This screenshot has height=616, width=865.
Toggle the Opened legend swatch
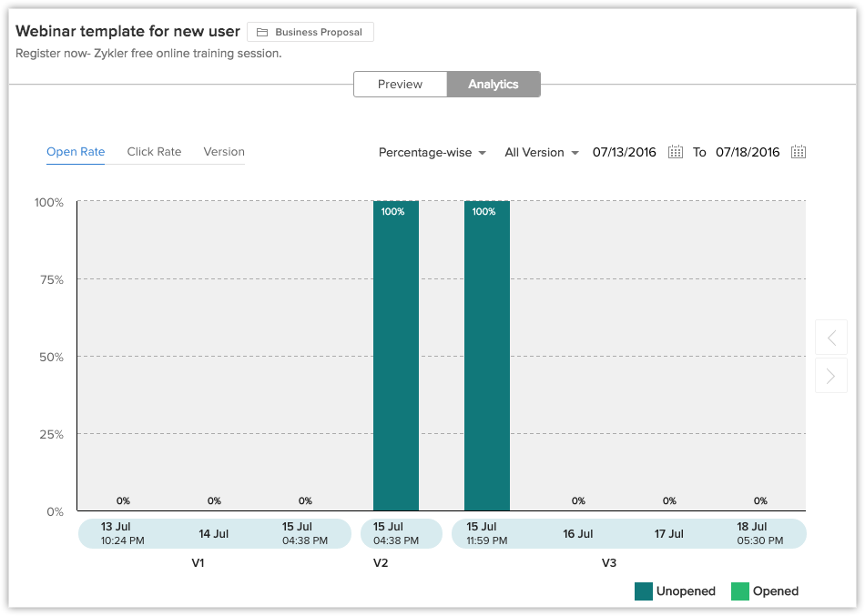click(740, 591)
